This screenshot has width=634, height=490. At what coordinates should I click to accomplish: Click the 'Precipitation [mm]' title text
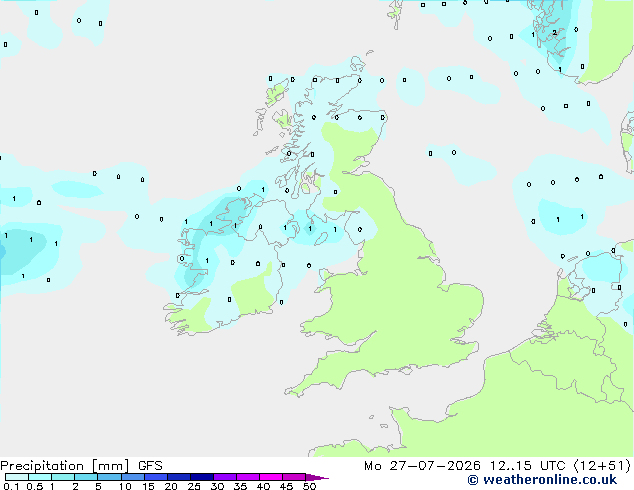tap(65, 466)
